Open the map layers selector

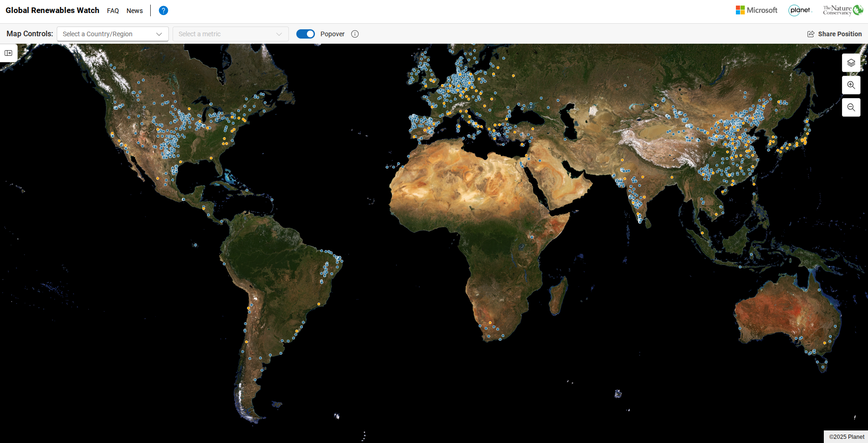click(x=851, y=62)
